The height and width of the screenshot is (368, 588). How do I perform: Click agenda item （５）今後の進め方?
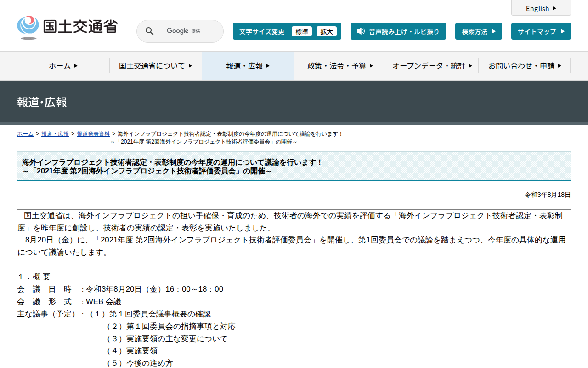[138, 363]
